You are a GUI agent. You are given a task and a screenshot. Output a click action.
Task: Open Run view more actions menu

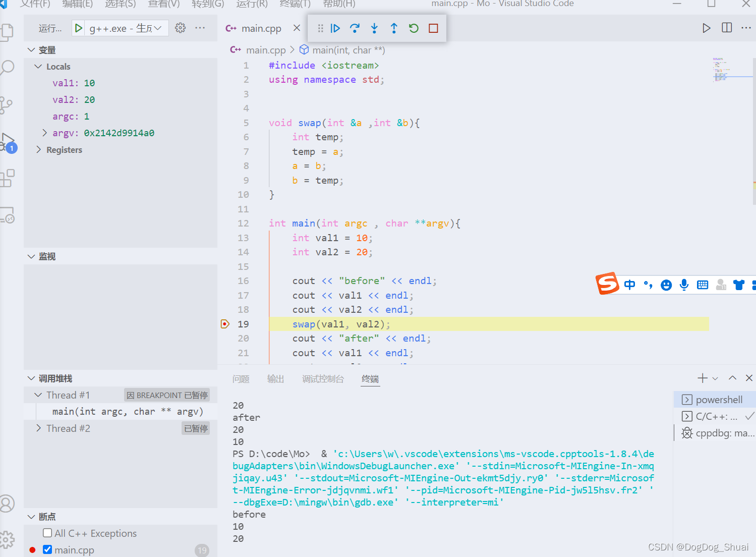tap(200, 28)
